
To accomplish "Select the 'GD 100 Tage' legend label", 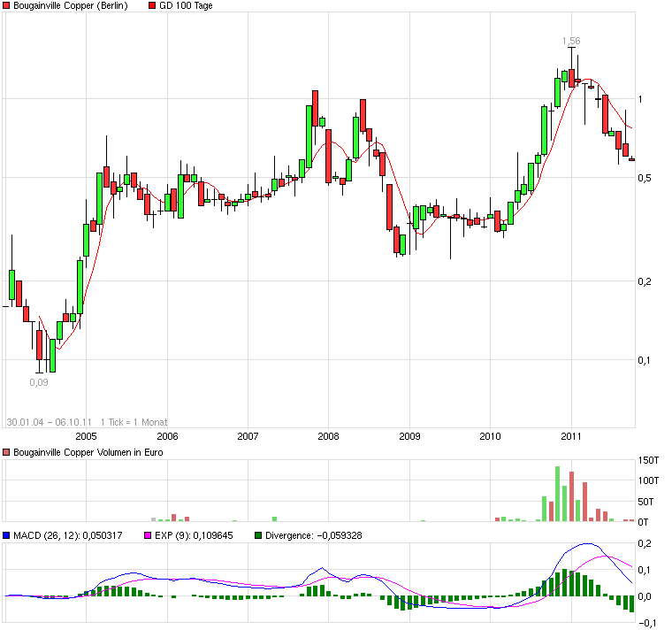I will pyautogui.click(x=186, y=5).
